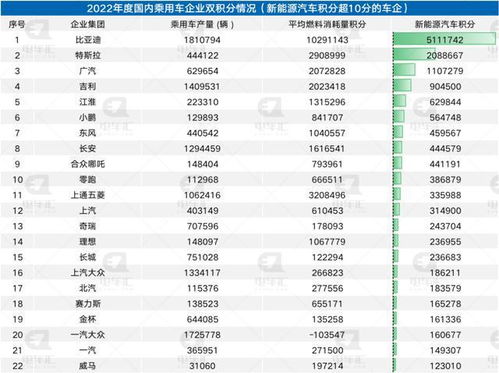
Task: Click row number 21 for 一汽
Action: (x=17, y=350)
